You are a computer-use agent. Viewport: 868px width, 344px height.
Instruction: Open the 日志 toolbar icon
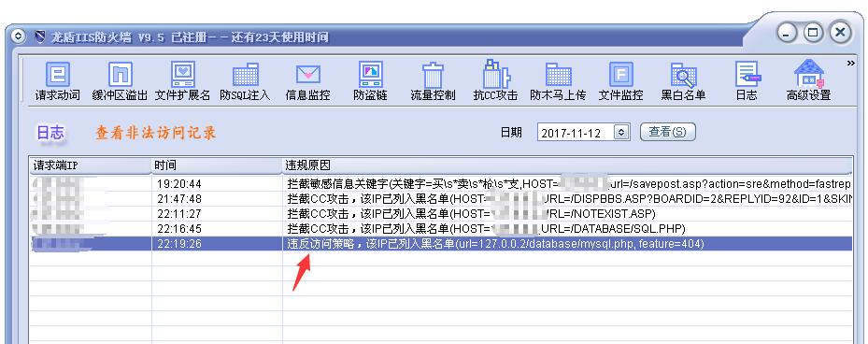(747, 81)
